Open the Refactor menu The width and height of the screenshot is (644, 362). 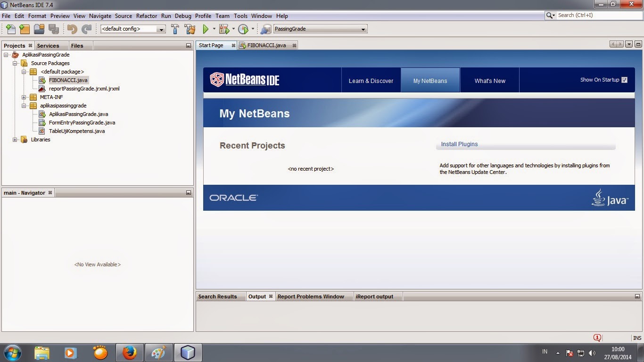147,16
